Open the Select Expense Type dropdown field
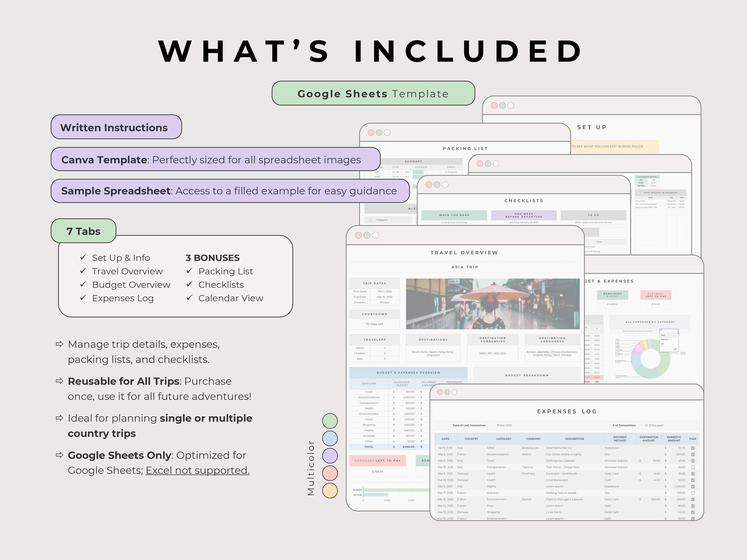The height and width of the screenshot is (560, 747). pos(669,331)
